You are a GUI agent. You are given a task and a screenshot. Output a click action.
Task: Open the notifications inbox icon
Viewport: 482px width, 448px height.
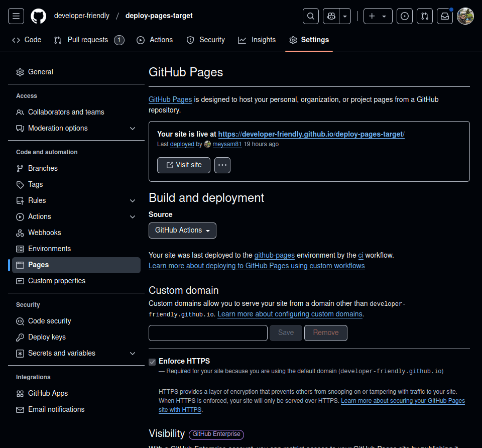pos(445,16)
